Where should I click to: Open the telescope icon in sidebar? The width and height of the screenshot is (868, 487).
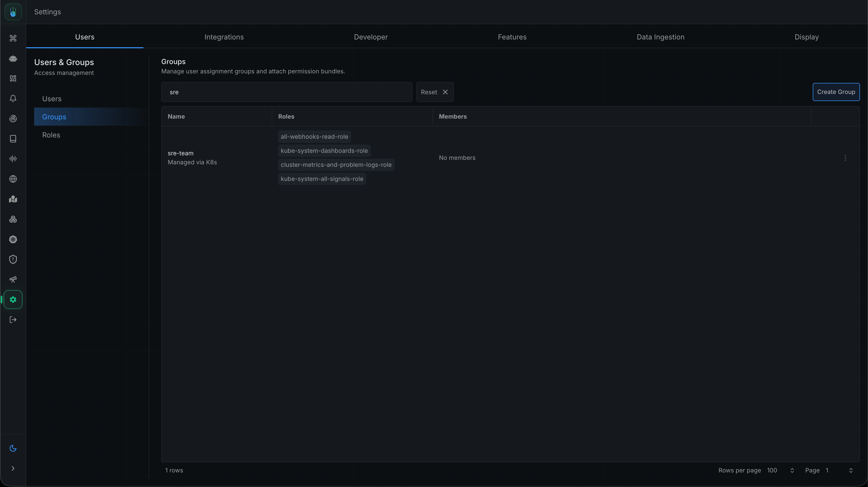(13, 279)
